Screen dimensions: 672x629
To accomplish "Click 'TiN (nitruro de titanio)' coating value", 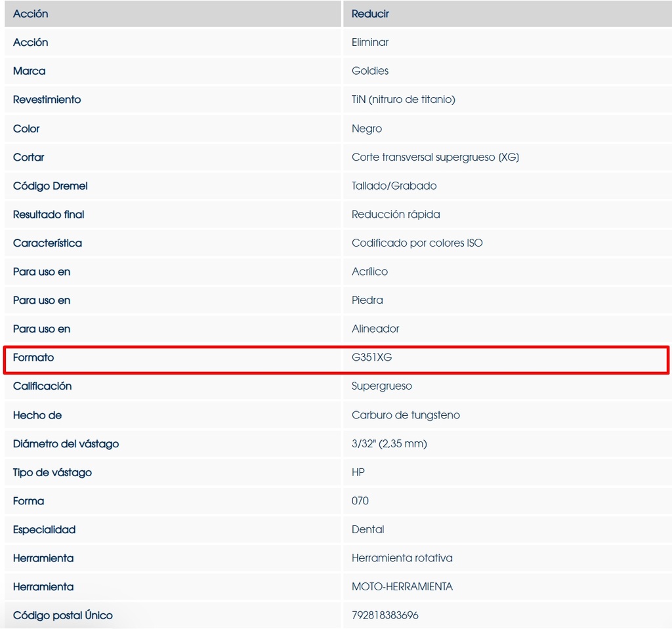I will tap(403, 100).
